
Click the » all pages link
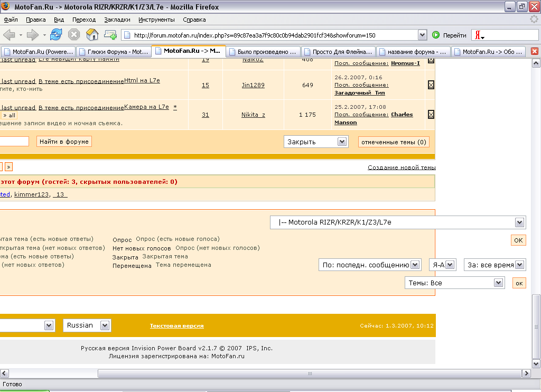click(9, 115)
